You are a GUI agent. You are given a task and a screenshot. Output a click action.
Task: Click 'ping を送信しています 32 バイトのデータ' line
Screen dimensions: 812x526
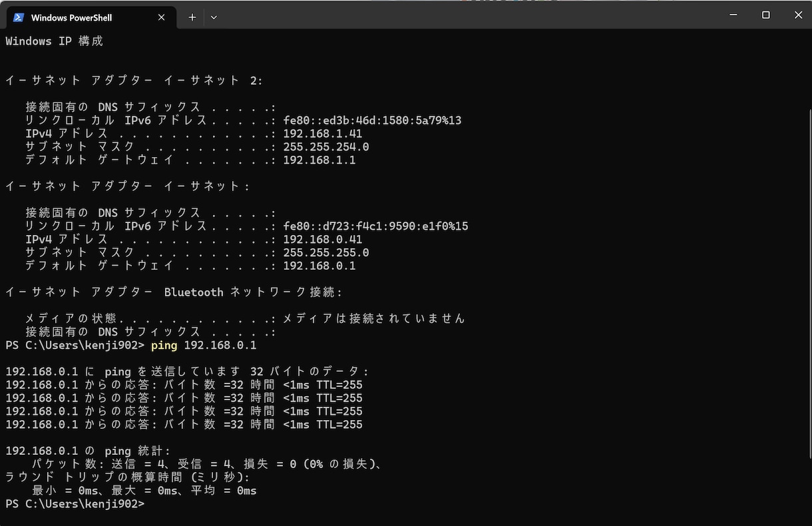[x=187, y=372]
